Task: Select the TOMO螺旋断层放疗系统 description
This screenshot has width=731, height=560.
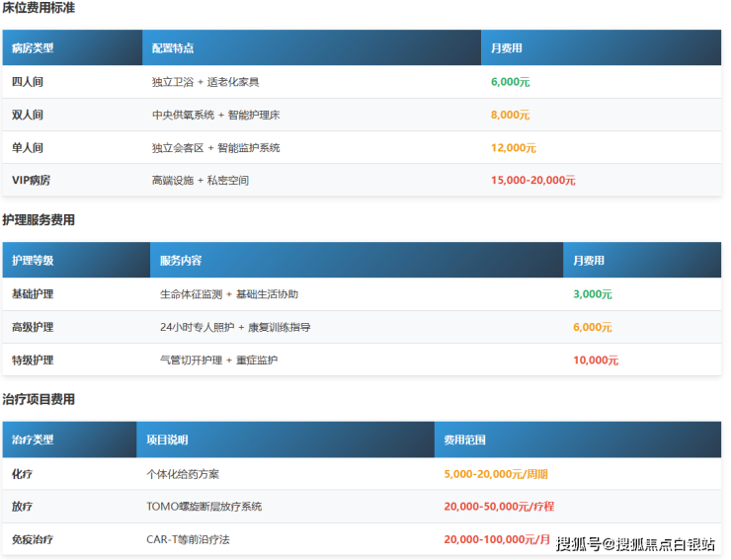Action: coord(203,507)
